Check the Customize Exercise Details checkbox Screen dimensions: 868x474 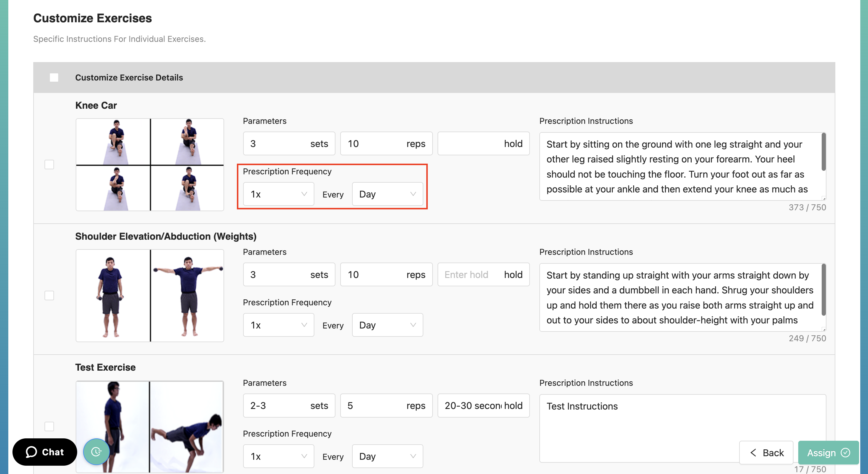click(x=54, y=78)
